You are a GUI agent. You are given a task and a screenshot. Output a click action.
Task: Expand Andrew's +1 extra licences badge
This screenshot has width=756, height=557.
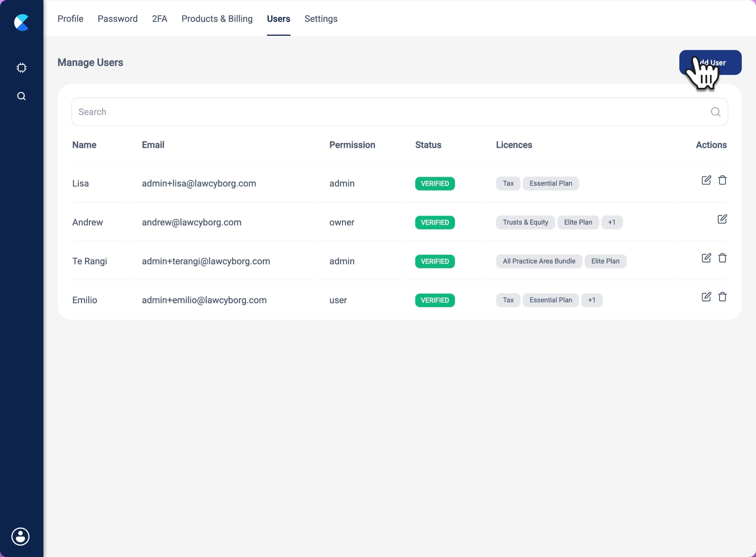pos(611,222)
